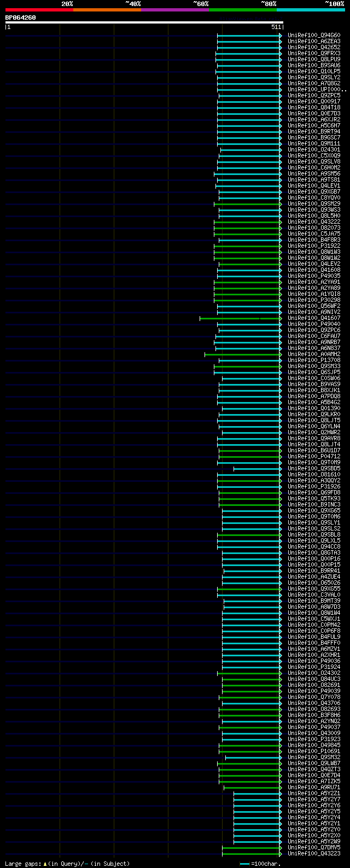Select label UniRef100_Q9SM32
This screenshot has width=350, height=868.
pos(314,757)
